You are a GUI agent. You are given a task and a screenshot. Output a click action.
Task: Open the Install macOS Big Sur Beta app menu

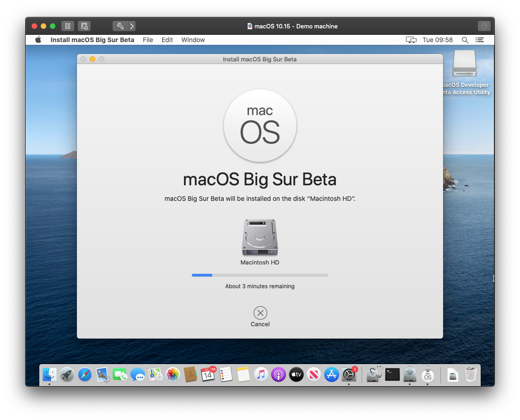click(92, 40)
